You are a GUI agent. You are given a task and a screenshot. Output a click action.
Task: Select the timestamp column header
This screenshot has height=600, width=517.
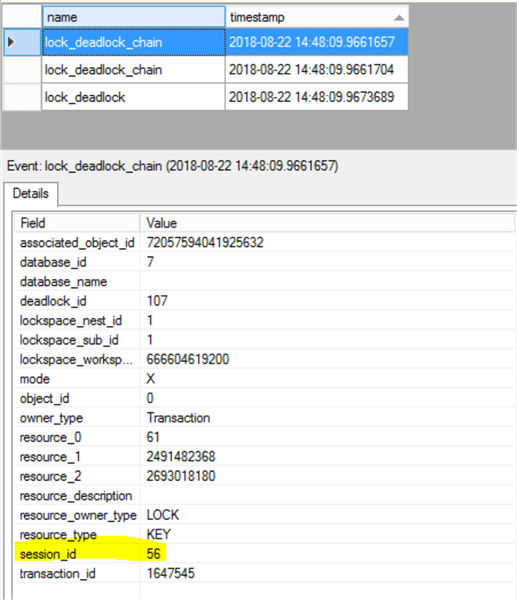coord(317,17)
